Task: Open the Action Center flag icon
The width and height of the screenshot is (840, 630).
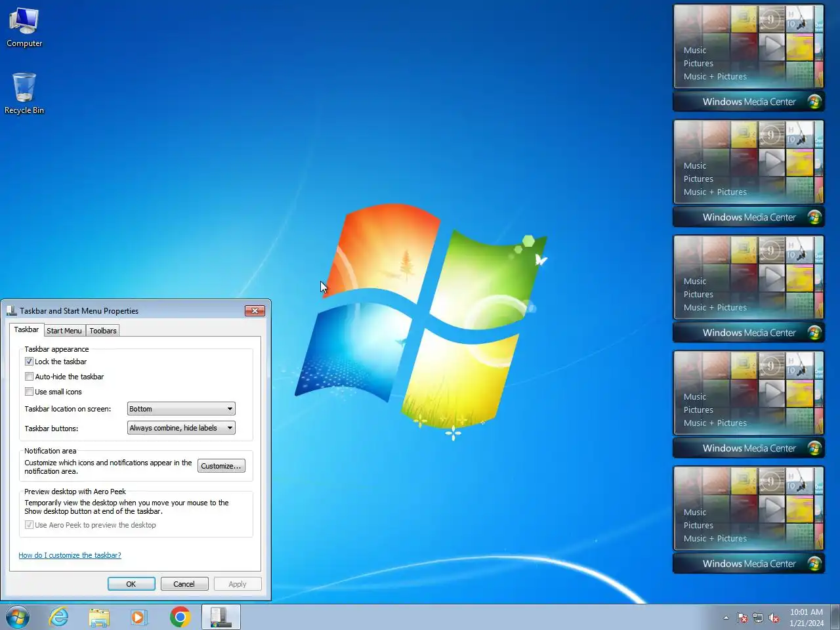Action: click(742, 618)
